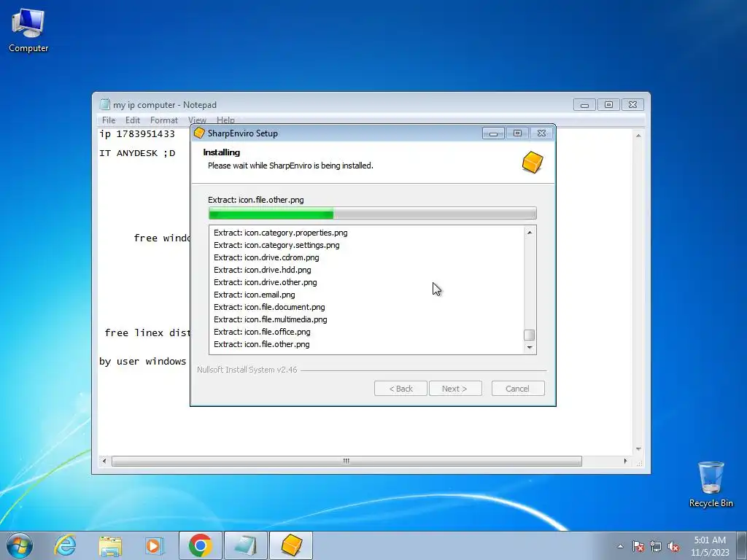Click the green installation progress bar
Screen dimensions: 747x560
click(x=372, y=214)
